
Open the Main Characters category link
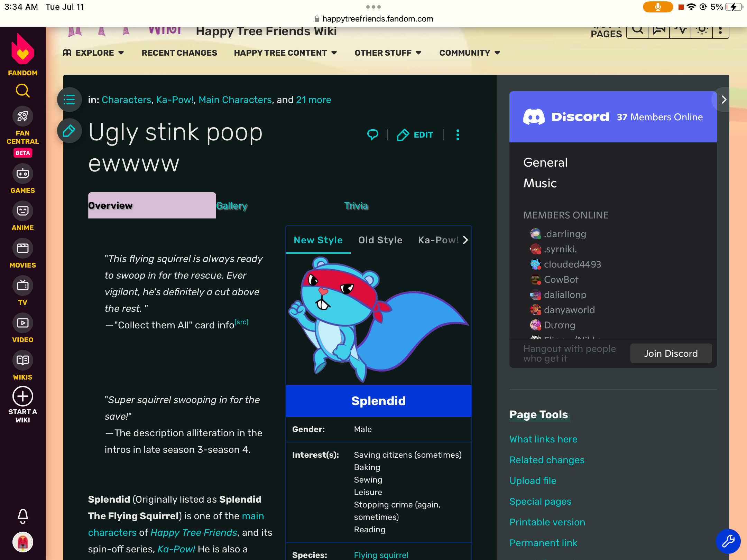coord(235,100)
